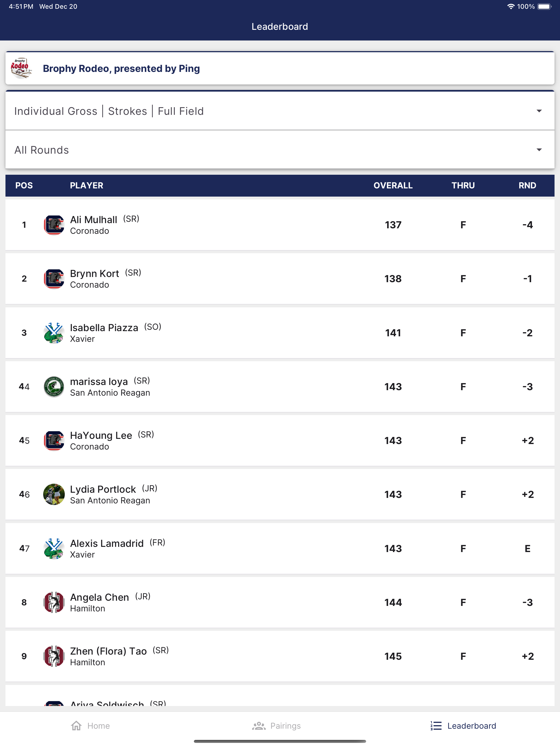Tap the Leaderboard list icon
This screenshot has width=560, height=747.
[x=436, y=726]
